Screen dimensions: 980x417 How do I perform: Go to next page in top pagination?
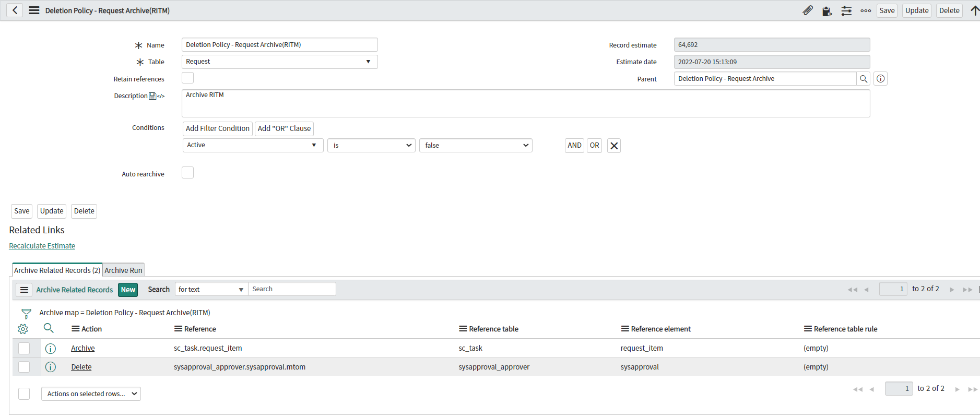tap(952, 290)
